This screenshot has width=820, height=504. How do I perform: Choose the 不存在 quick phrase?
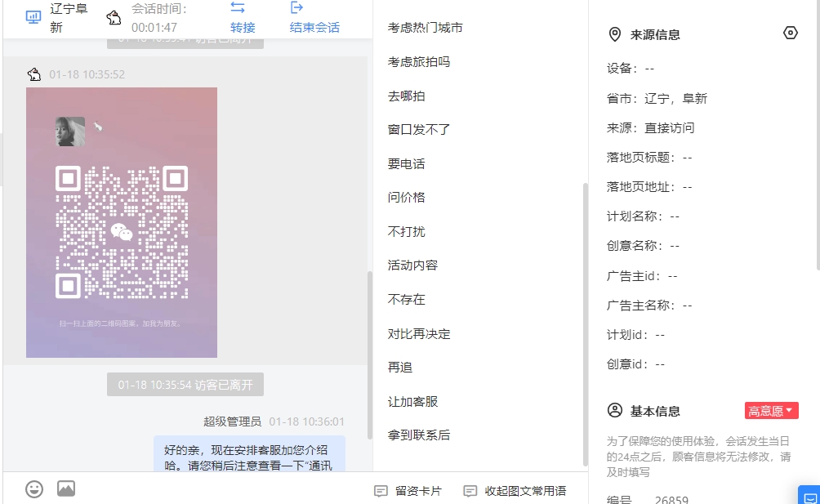point(407,300)
